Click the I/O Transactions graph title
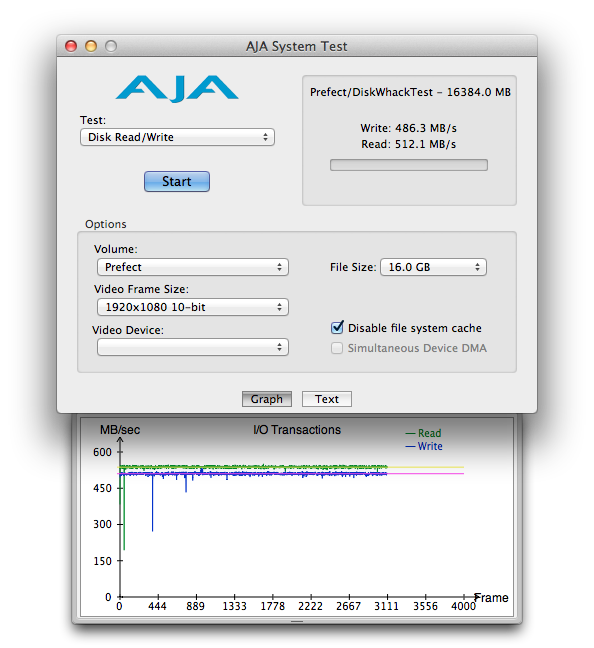This screenshot has height=648, width=594. (297, 430)
